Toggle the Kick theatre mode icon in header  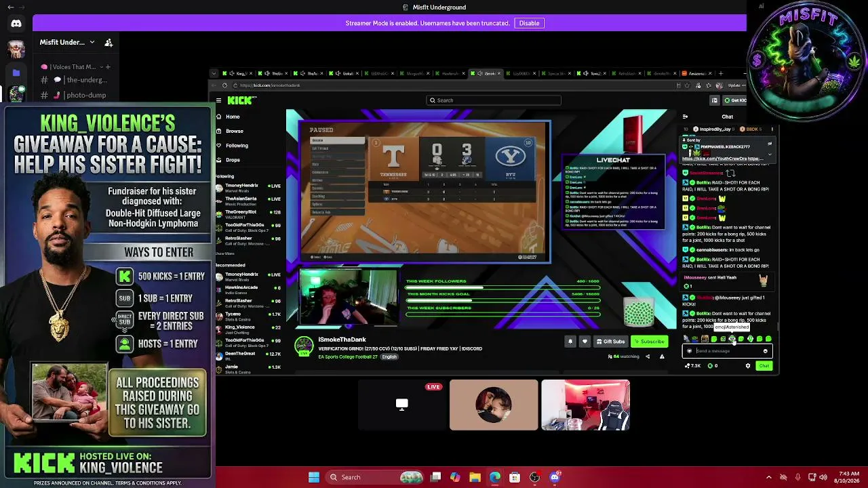click(x=714, y=100)
